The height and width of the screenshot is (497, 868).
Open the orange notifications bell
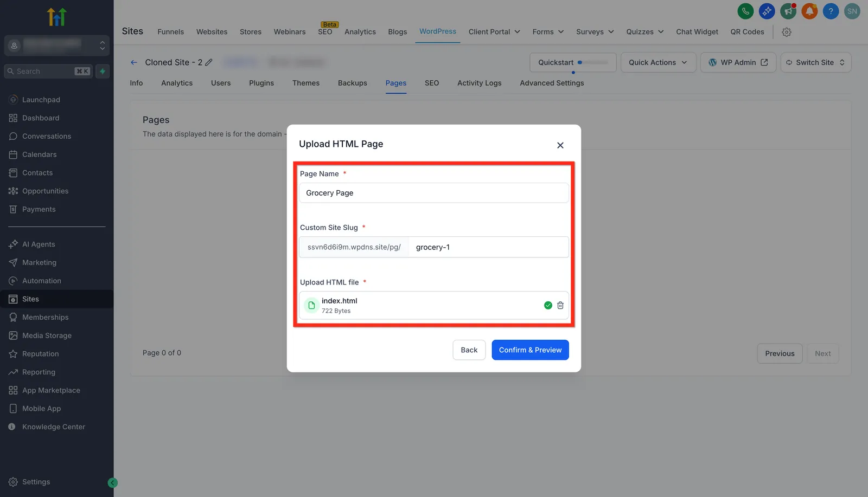point(809,11)
